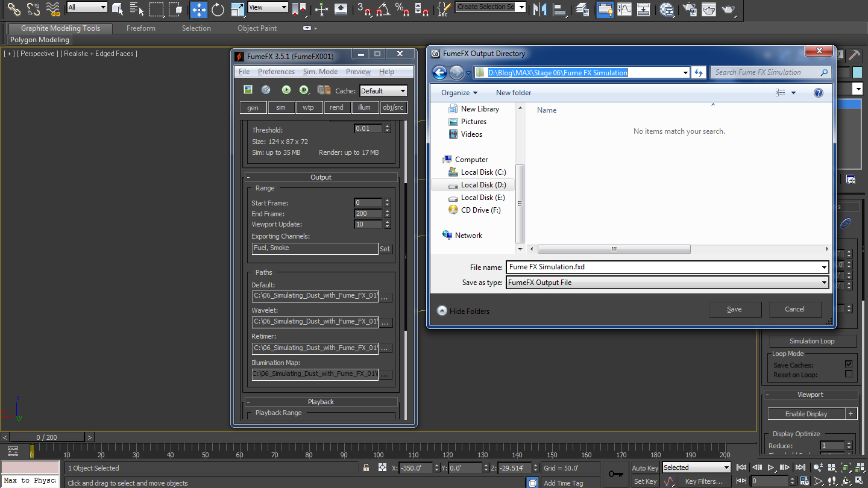868x488 pixels.
Task: Toggle Auto Key animation mode
Action: point(645,468)
